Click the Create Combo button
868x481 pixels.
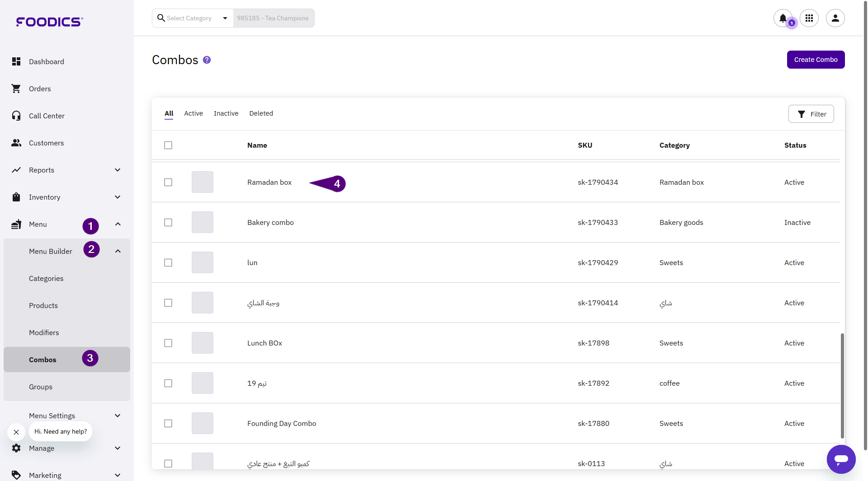pyautogui.click(x=816, y=60)
